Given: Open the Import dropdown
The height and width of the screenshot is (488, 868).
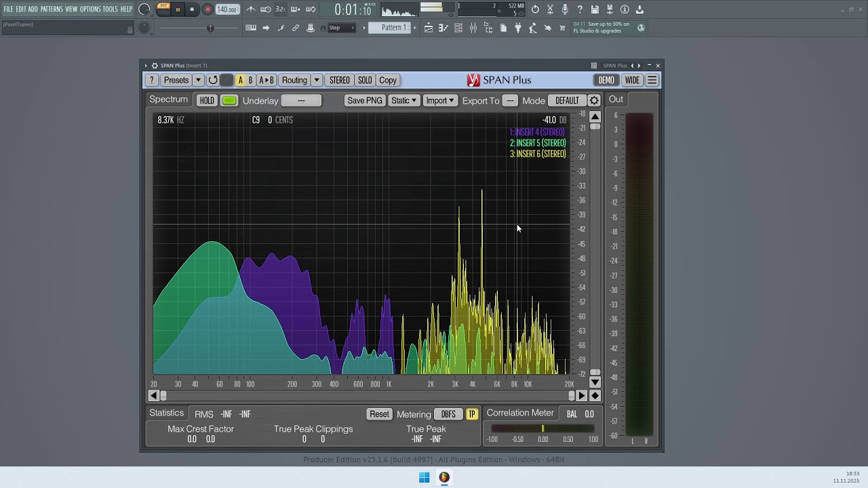Looking at the screenshot, I should click(439, 100).
